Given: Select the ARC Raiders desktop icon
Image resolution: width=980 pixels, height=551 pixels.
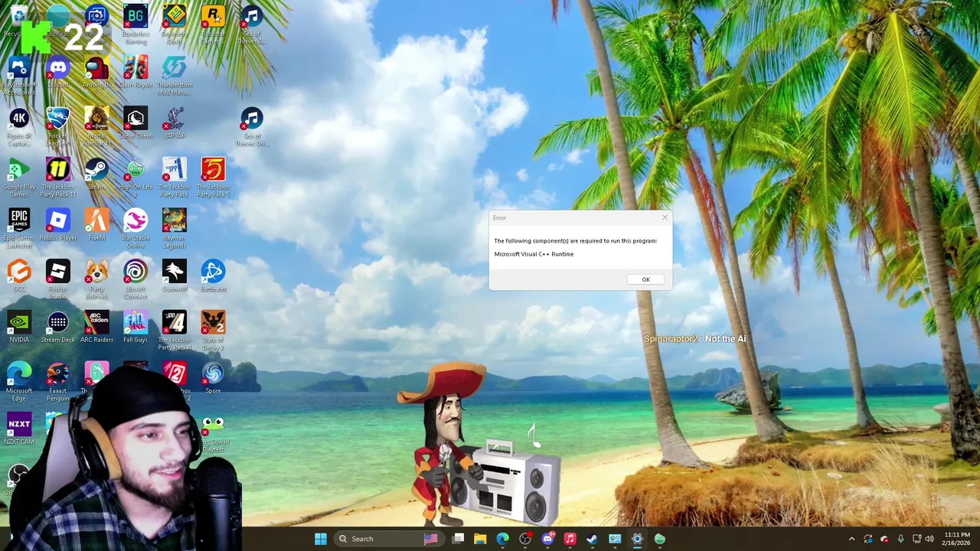Looking at the screenshot, I should 96,327.
